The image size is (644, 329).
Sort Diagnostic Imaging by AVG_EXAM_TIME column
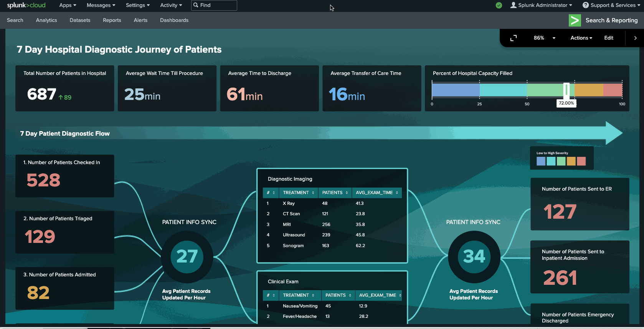tap(376, 193)
